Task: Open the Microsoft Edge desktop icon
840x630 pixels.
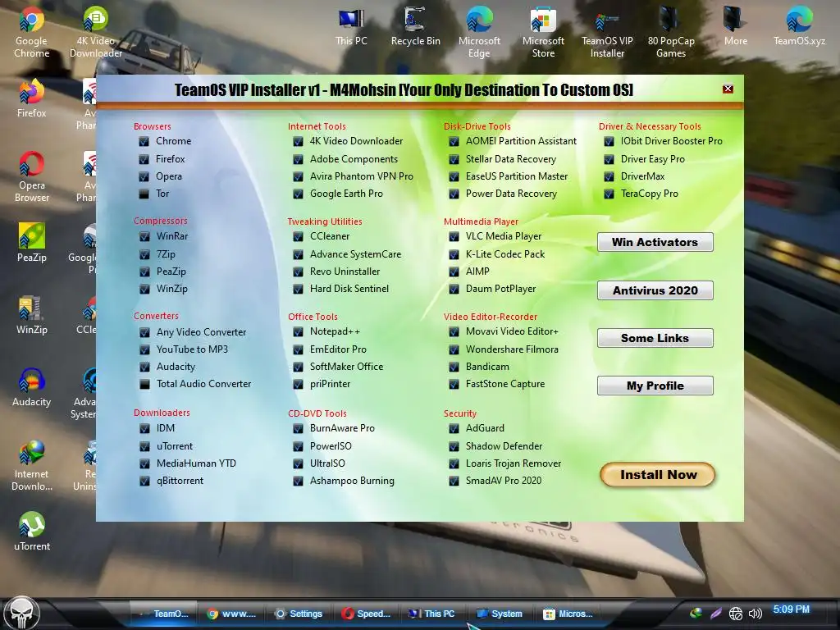Action: [x=479, y=32]
